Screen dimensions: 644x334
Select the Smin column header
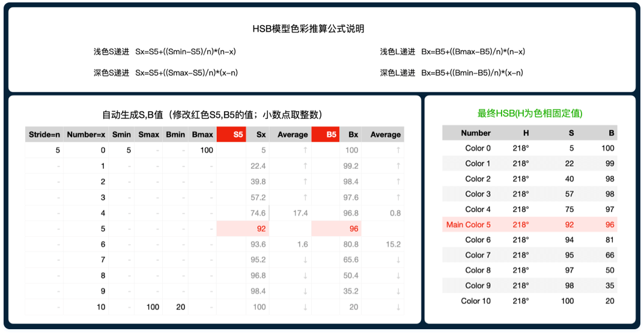(x=121, y=135)
